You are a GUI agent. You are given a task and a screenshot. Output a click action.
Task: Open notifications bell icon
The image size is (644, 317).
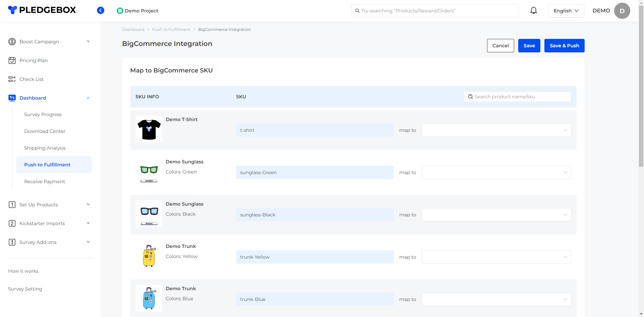(x=534, y=10)
